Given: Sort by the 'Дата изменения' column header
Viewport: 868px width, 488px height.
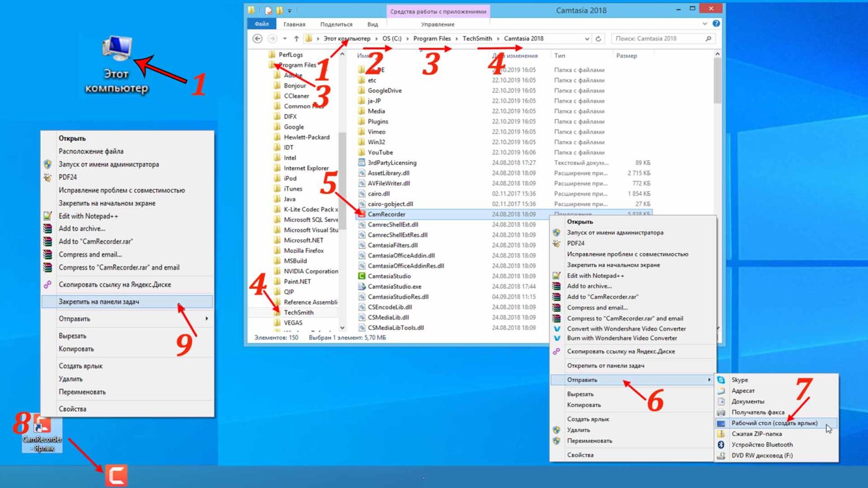Looking at the screenshot, I should tap(515, 56).
